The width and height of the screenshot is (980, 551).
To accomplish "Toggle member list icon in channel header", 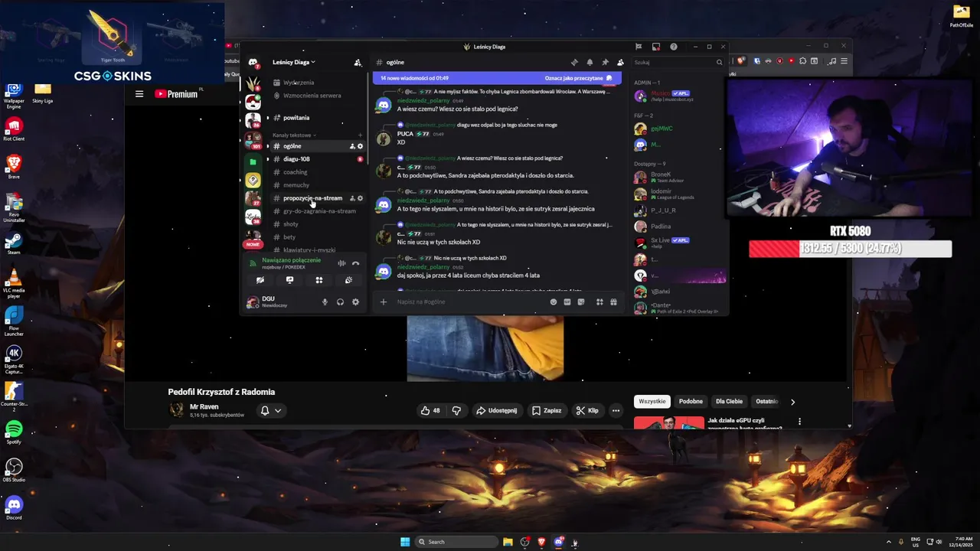I will coord(620,62).
